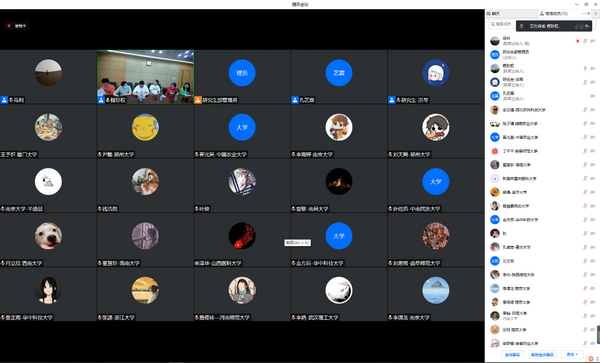Screen dimensions: 600x363
Task: Click the sound wave icon in speaking notification
Action: [x=579, y=26]
